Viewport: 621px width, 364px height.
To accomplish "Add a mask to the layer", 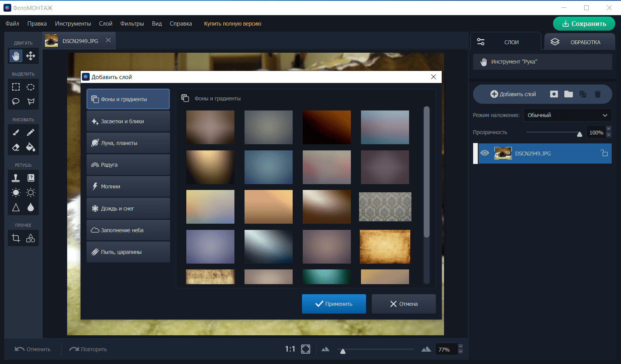I will pos(554,94).
